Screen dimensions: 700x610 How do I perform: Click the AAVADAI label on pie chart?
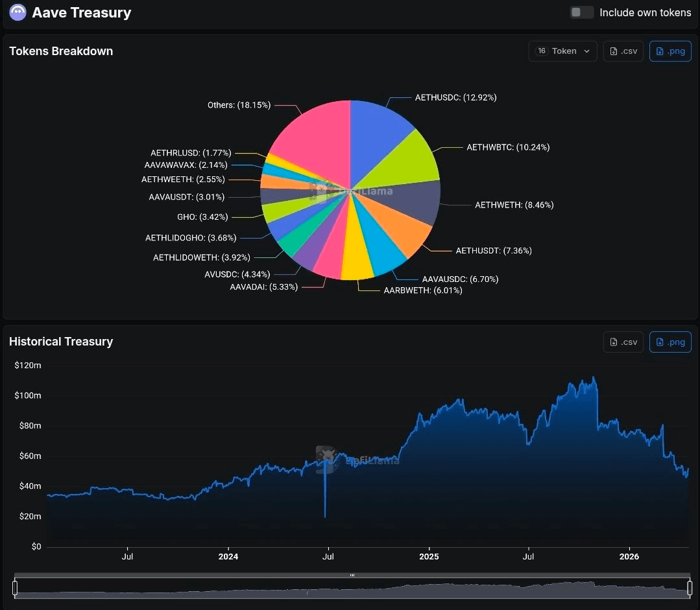[263, 287]
